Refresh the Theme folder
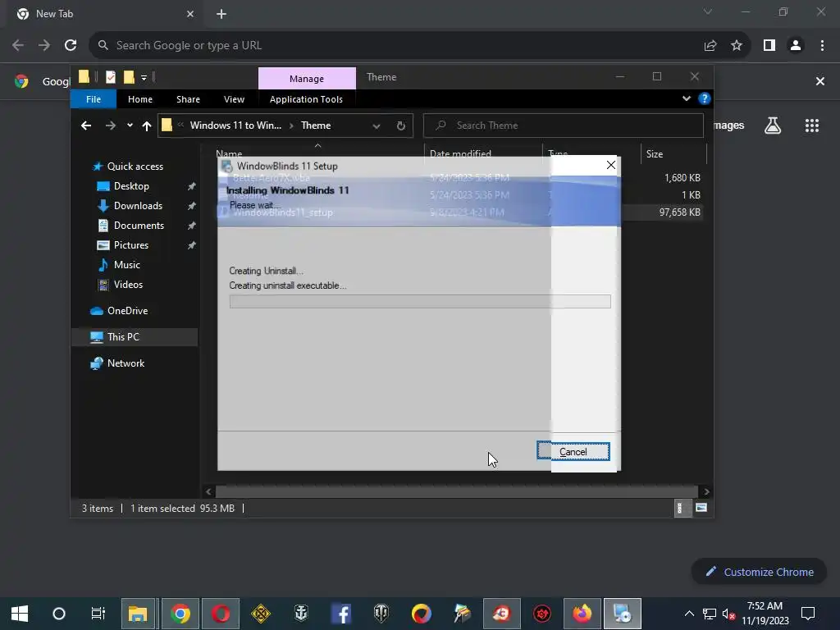 [400, 126]
